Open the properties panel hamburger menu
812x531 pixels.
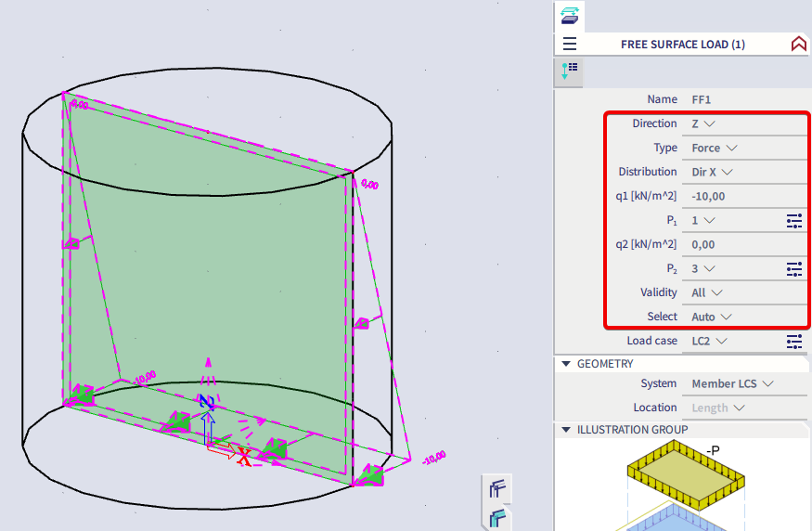pos(570,44)
